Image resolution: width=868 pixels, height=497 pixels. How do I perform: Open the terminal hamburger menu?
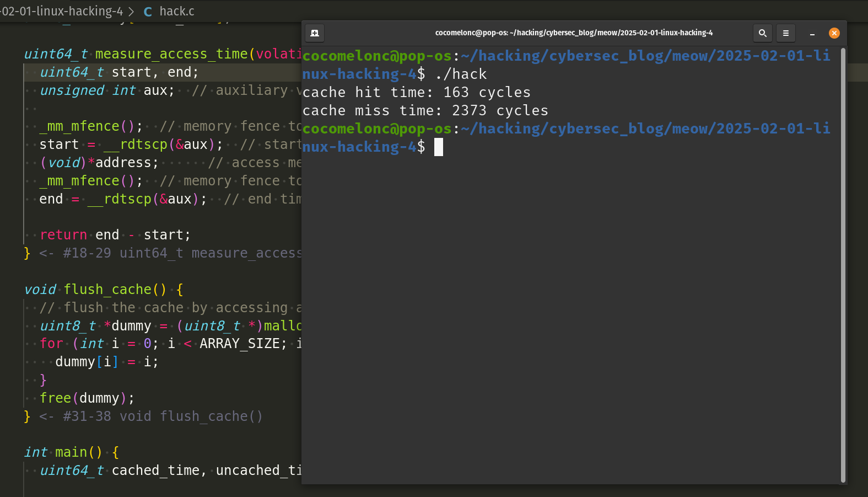click(x=786, y=33)
